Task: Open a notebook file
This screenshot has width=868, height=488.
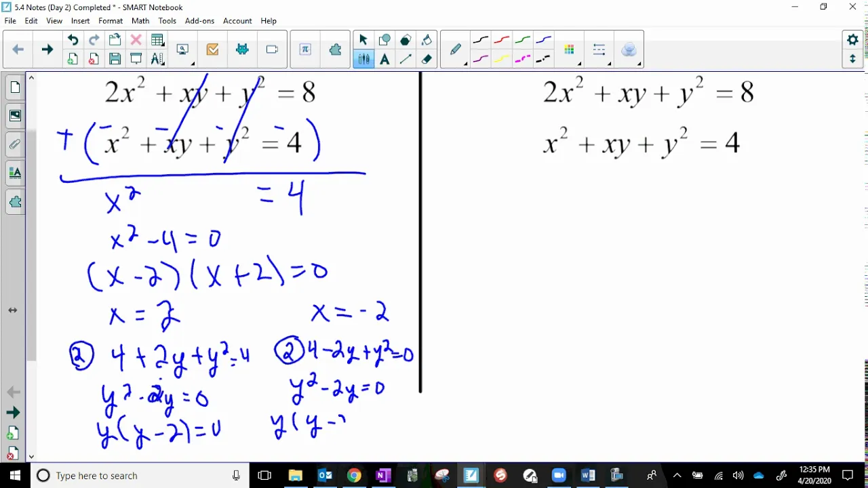Action: coord(115,40)
